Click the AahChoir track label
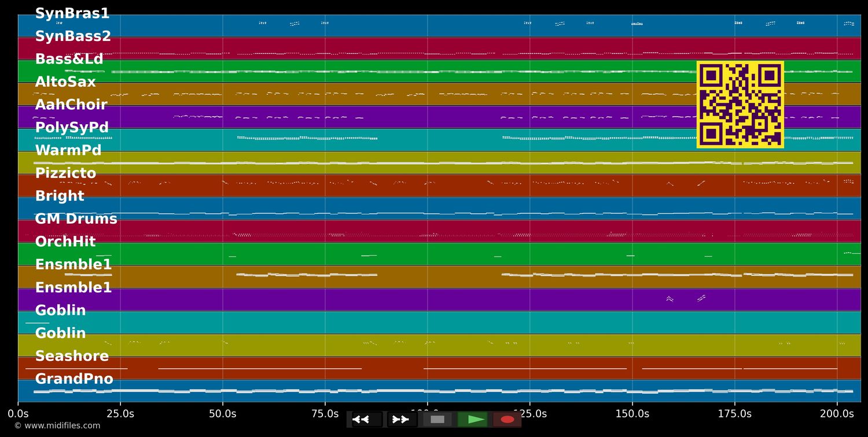868x437 pixels. (71, 105)
